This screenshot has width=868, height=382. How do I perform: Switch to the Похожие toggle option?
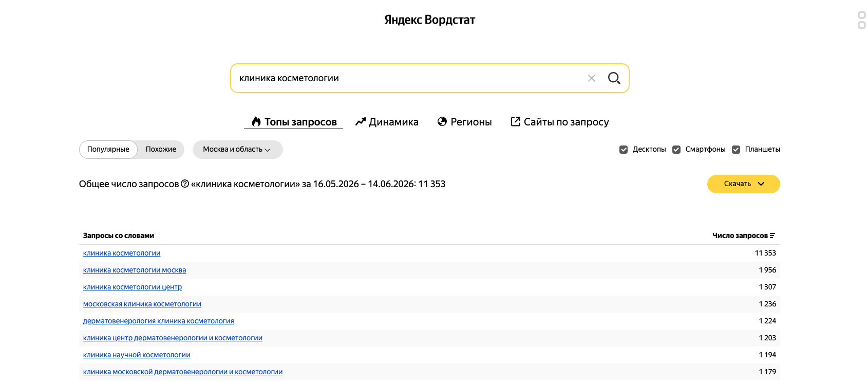[161, 150]
